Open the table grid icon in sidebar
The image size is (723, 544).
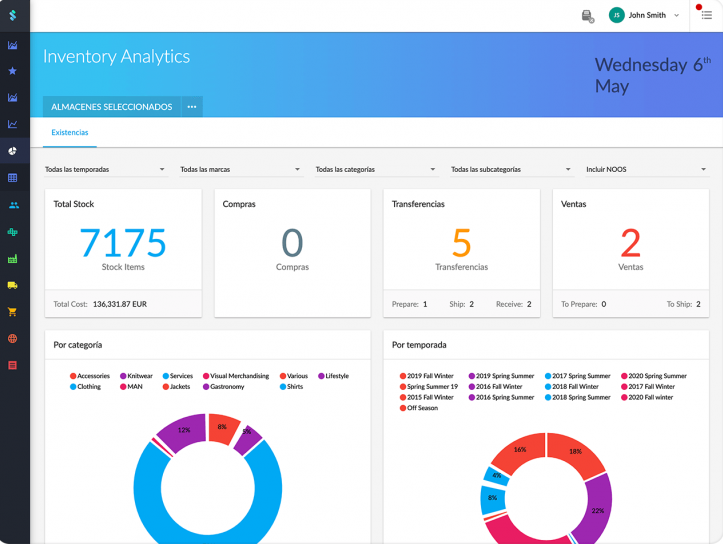pos(13,178)
